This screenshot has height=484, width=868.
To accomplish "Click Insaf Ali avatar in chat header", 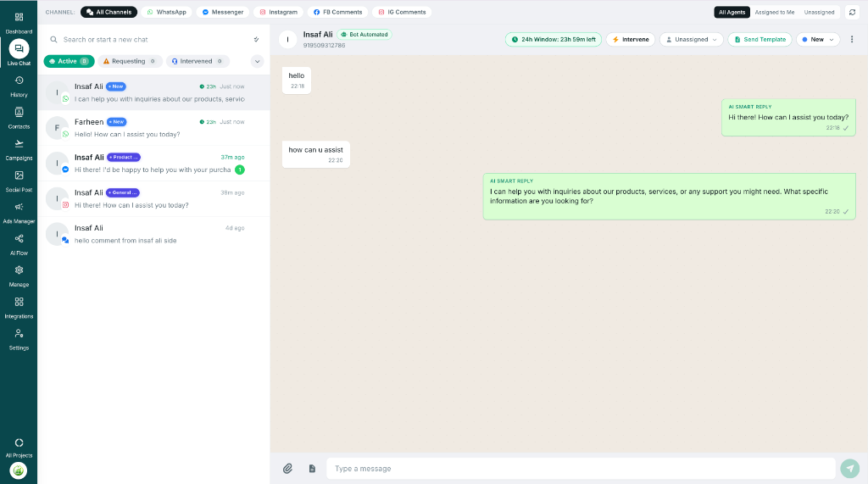I will pyautogui.click(x=288, y=39).
